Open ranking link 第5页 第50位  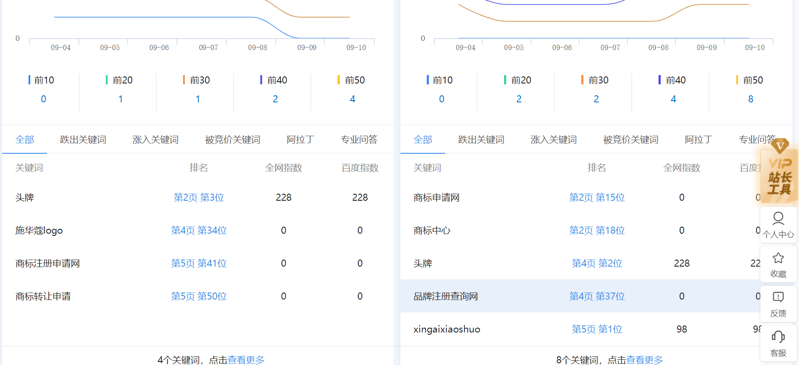[199, 296]
